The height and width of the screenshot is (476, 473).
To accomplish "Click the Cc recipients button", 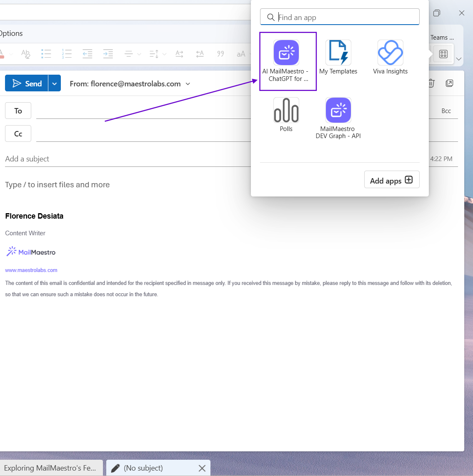I will tap(18, 133).
